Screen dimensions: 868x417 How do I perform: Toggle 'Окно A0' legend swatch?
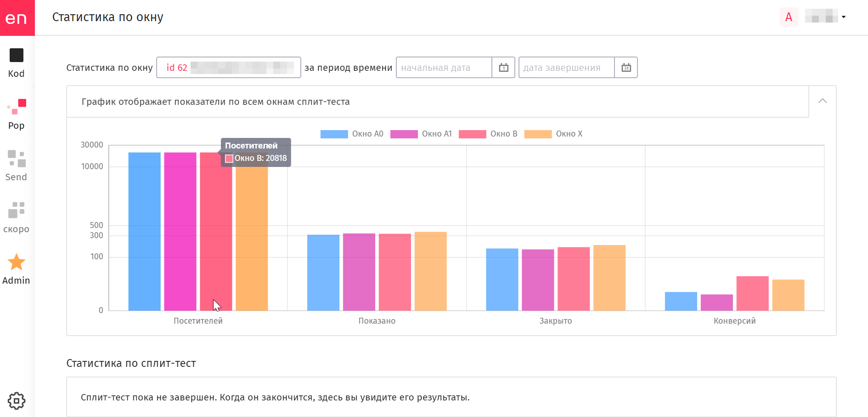click(x=334, y=134)
